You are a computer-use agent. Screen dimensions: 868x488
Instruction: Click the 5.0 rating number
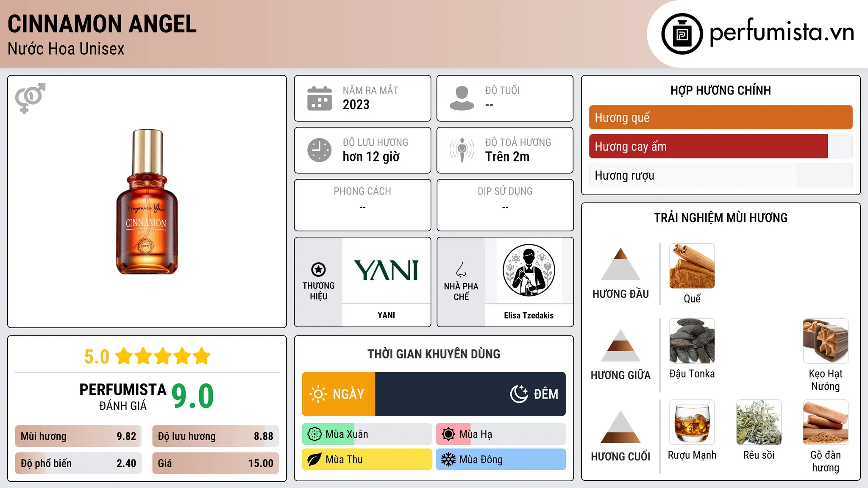[x=97, y=357]
